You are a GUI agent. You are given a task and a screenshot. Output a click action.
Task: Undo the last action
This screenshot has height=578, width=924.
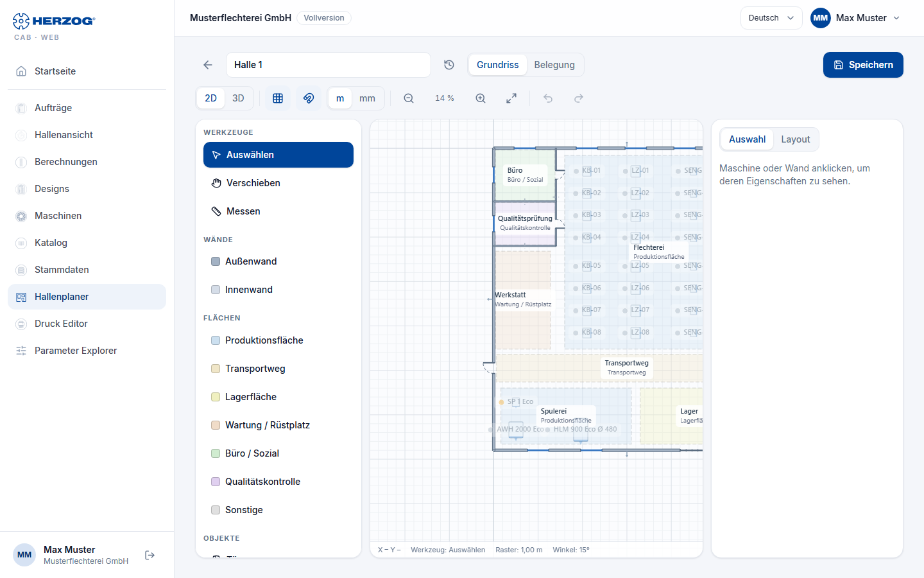tap(548, 98)
